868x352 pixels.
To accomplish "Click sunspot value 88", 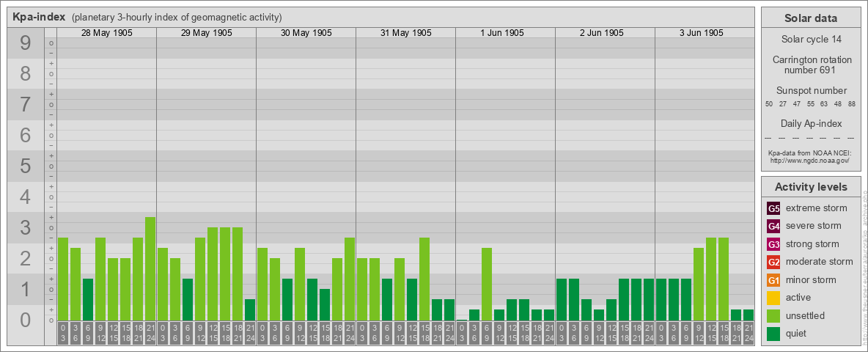I will (852, 103).
